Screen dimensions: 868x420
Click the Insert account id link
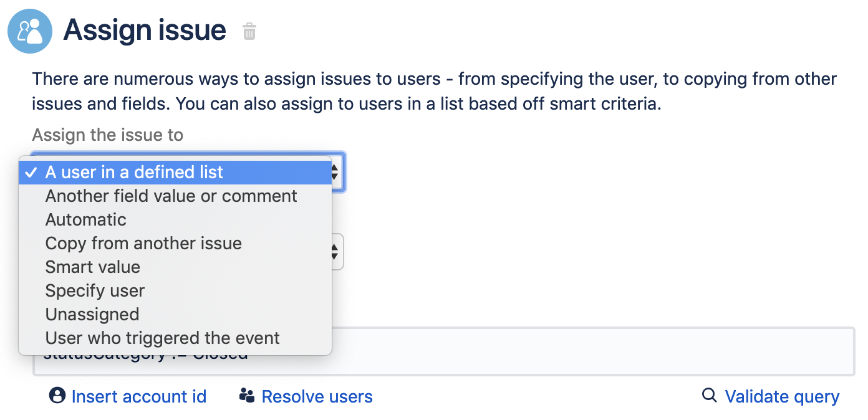point(138,397)
